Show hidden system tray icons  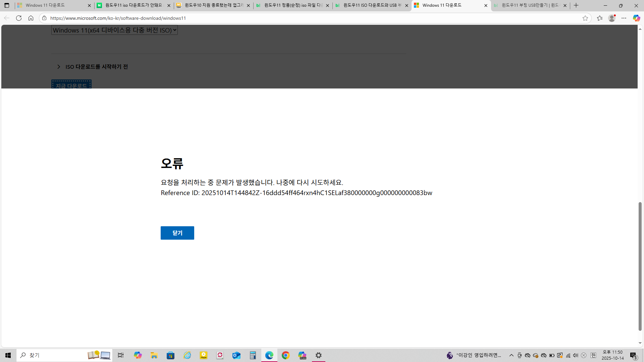[512, 355]
